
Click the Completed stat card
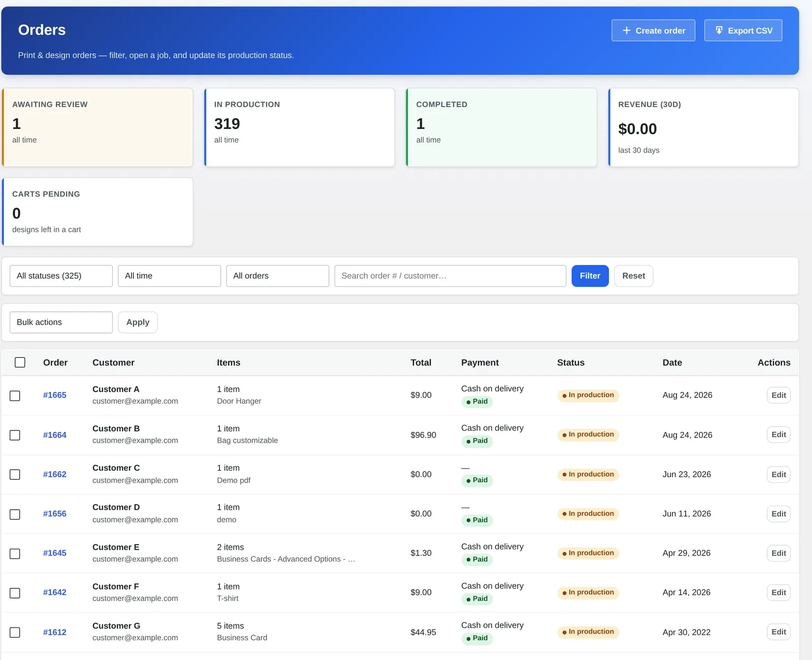click(x=501, y=127)
